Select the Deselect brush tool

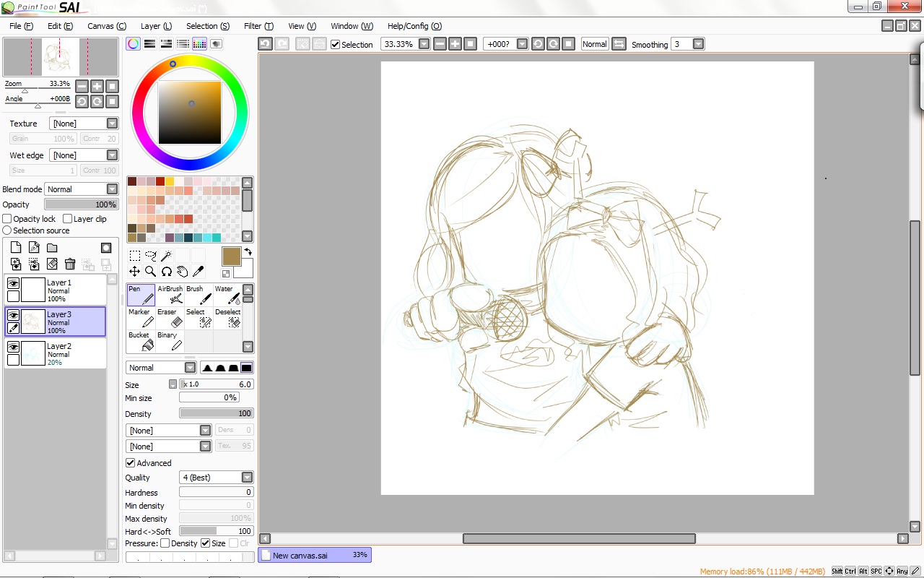(227, 318)
